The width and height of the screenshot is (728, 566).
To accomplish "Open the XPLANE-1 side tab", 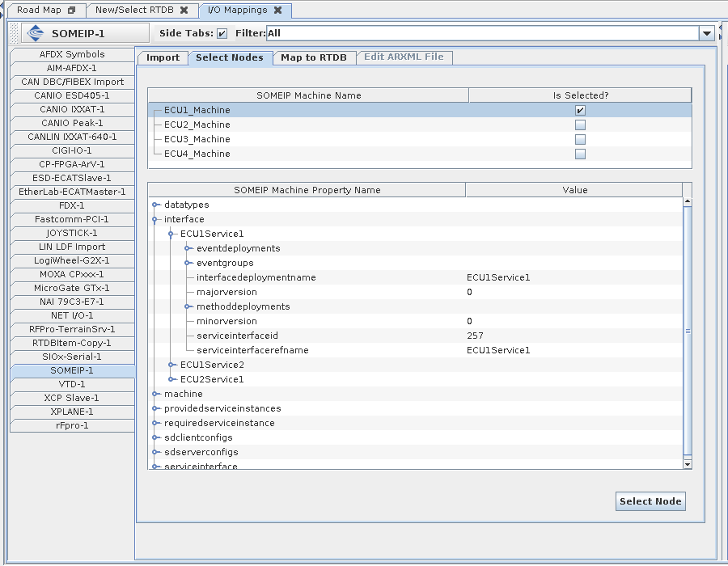I will click(x=72, y=412).
